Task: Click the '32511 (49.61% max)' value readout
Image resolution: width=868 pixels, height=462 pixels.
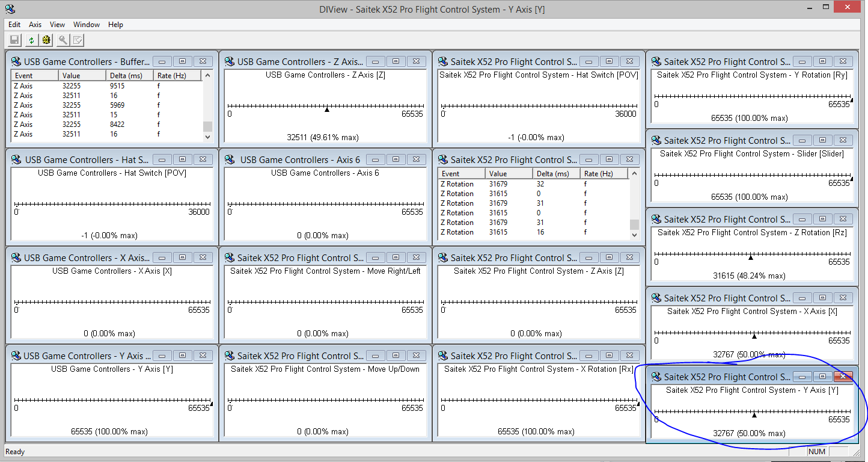Action: [323, 138]
